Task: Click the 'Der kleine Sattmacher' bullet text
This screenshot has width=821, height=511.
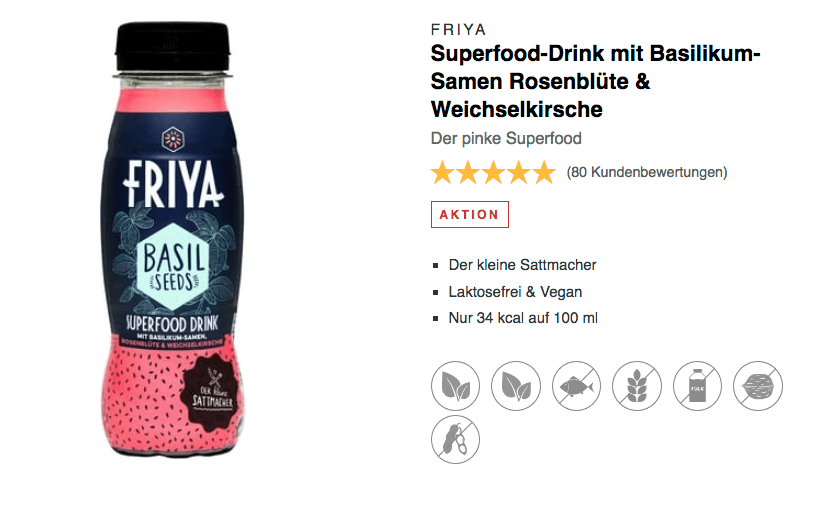Action: click(x=522, y=265)
